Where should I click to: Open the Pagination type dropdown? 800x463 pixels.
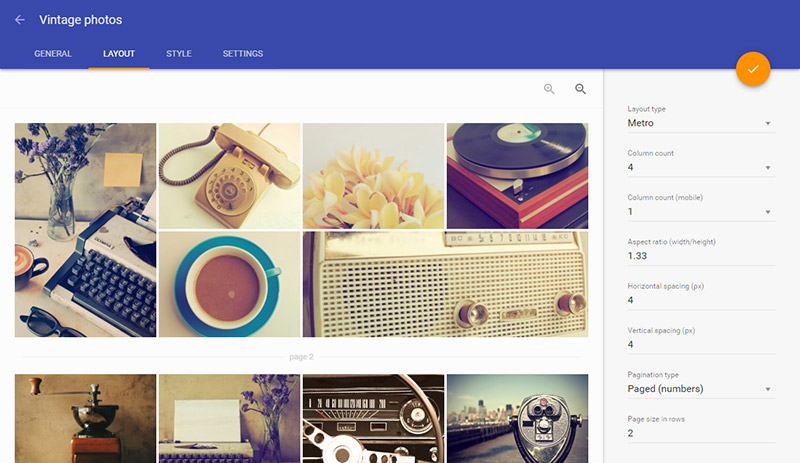point(701,388)
